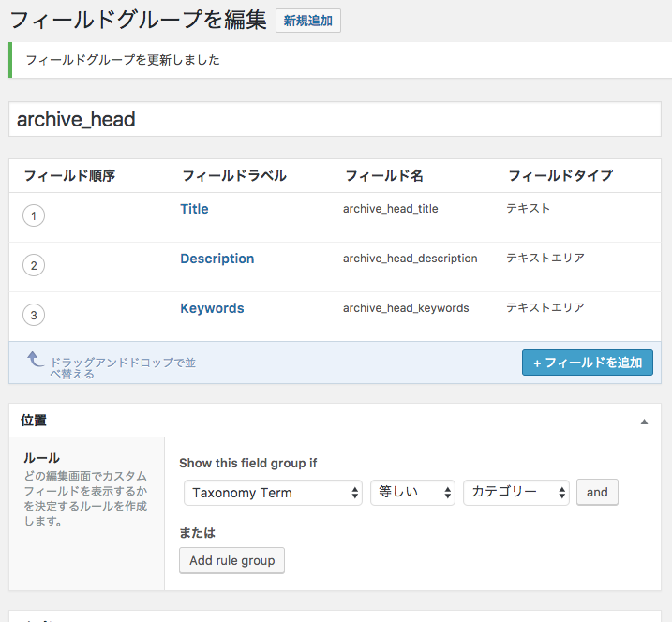Click the + フィールドを追加 button
672x622 pixels.
pos(587,363)
